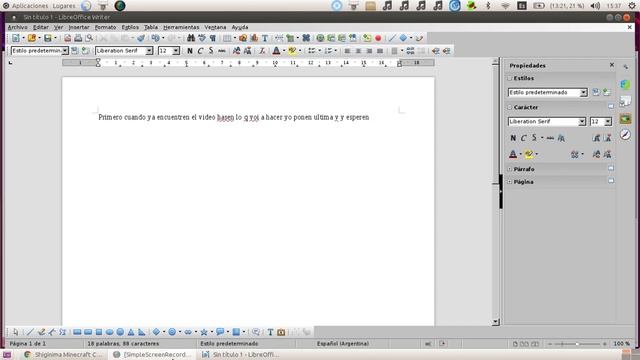Open the sidebar Navigator compass icon

[625, 134]
